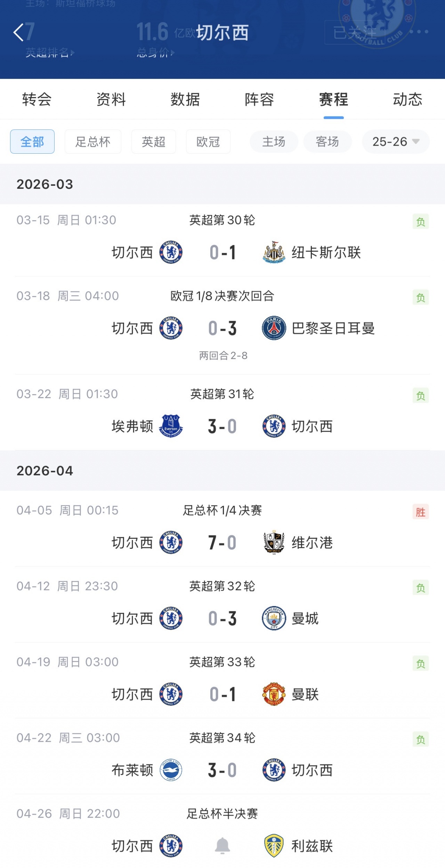445x868 pixels.
Task: Toggle the 主场 home filter
Action: point(274,142)
